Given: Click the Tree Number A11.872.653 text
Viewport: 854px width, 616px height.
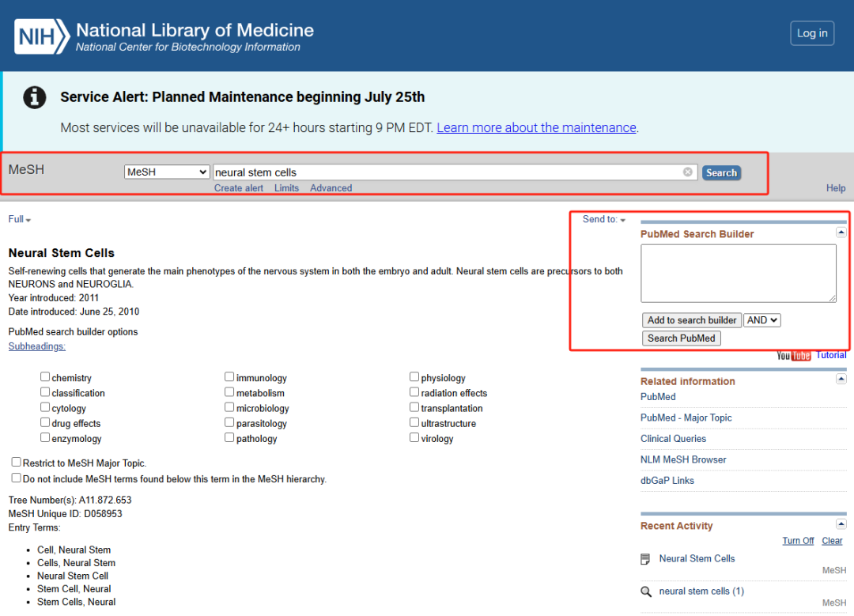Looking at the screenshot, I should [x=70, y=500].
